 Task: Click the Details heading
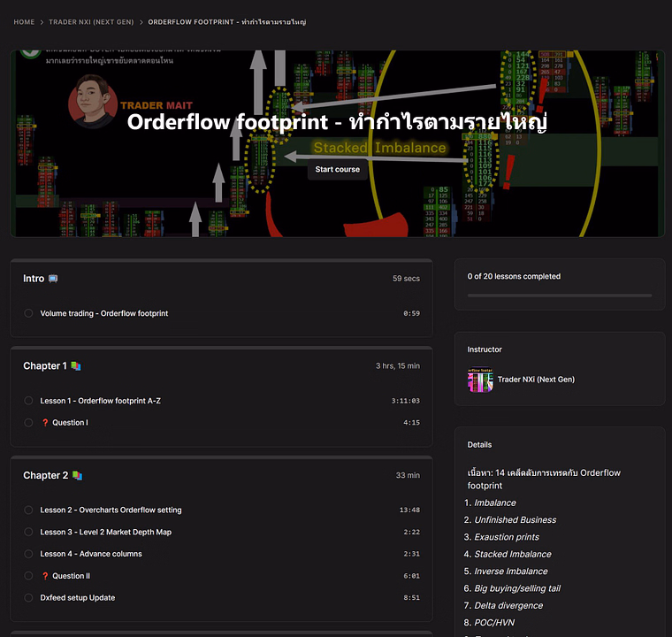(x=479, y=444)
